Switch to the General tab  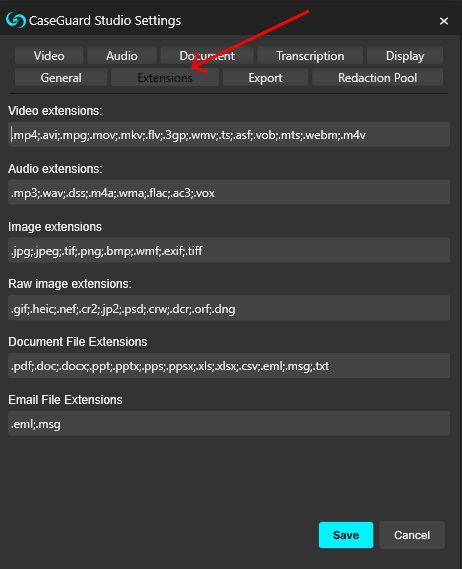tap(61, 77)
